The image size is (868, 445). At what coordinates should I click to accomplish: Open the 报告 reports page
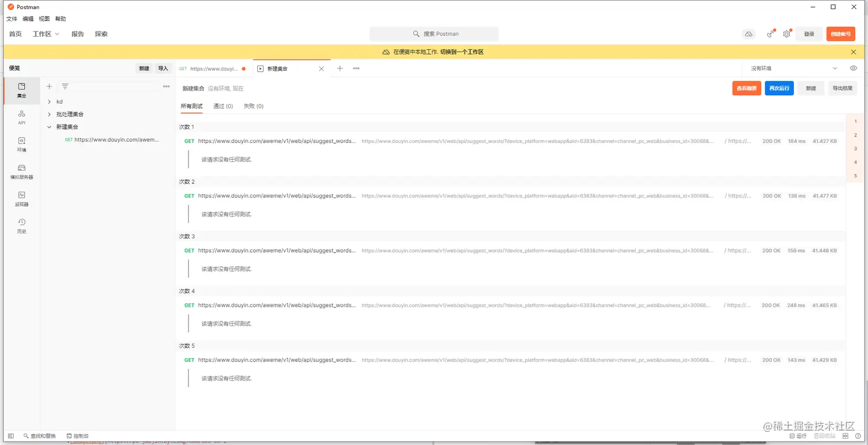pyautogui.click(x=77, y=34)
